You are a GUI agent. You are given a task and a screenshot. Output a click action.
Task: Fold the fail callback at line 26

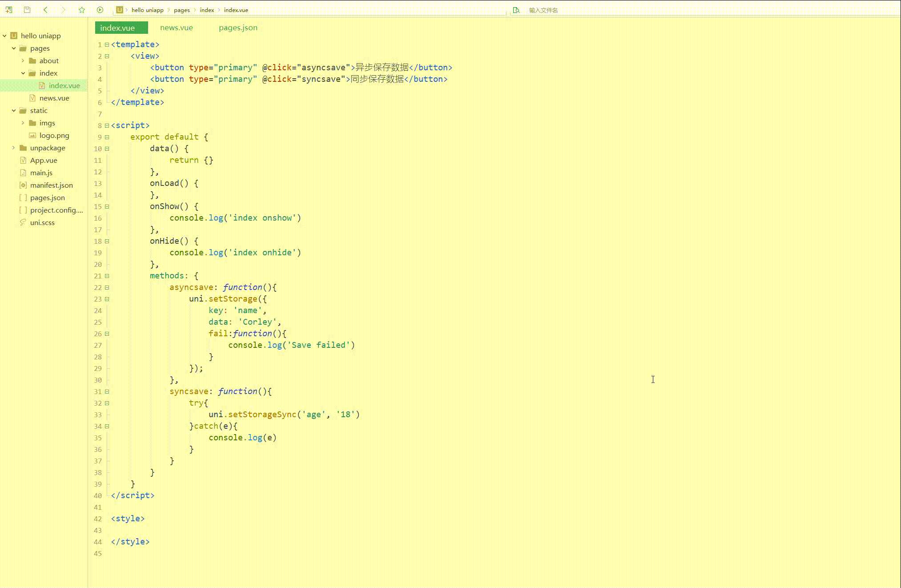tap(107, 334)
